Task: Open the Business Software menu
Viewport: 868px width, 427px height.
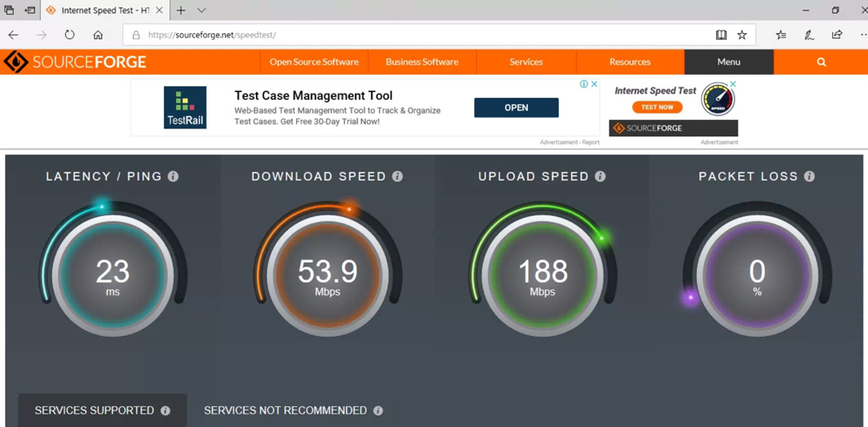Action: [422, 62]
